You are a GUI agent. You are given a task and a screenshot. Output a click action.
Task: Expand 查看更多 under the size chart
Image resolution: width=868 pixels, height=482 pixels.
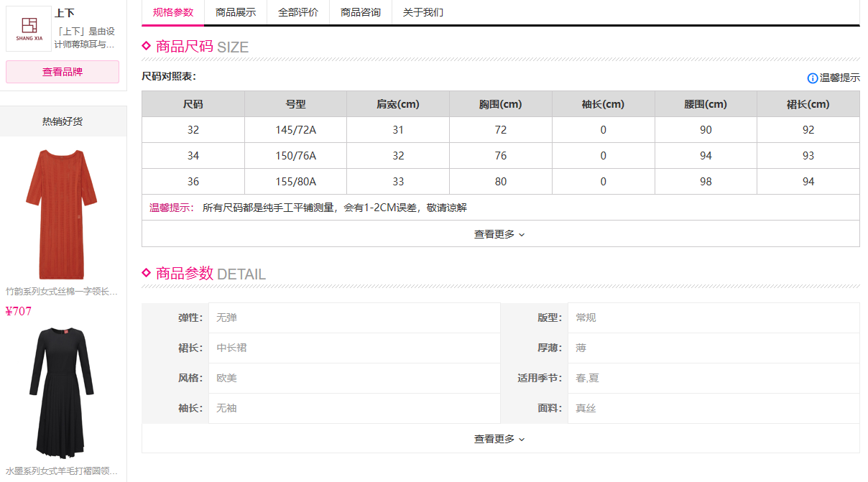499,234
